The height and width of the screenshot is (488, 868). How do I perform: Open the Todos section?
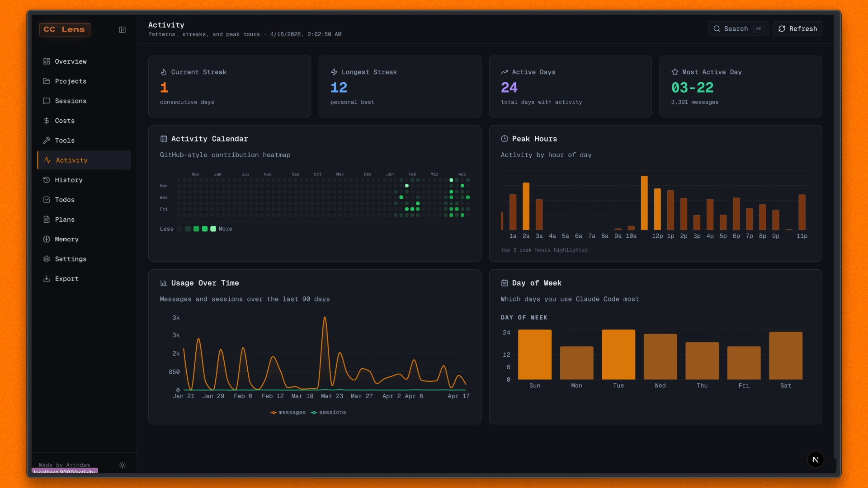65,200
